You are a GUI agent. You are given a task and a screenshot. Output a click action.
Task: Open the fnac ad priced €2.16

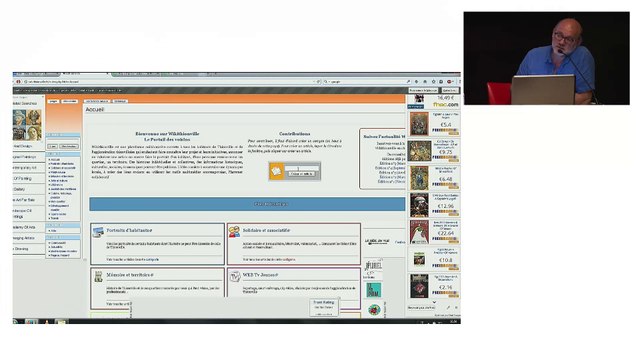(434, 286)
